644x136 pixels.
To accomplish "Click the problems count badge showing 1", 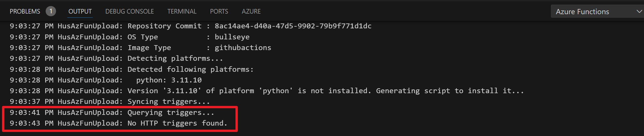I will pyautogui.click(x=51, y=11).
